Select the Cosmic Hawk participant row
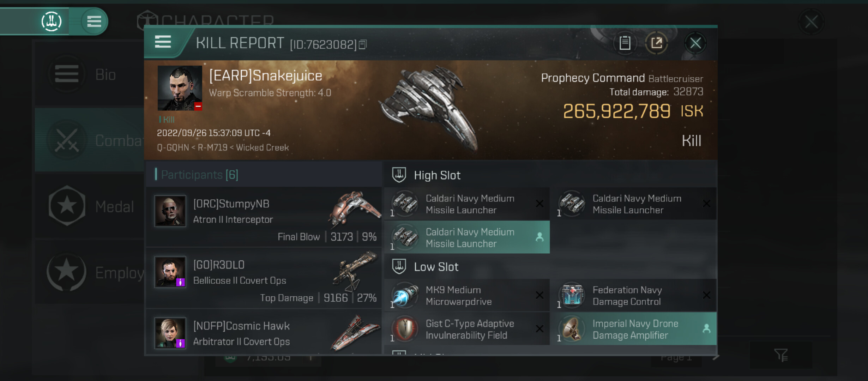The height and width of the screenshot is (381, 868). (x=263, y=334)
